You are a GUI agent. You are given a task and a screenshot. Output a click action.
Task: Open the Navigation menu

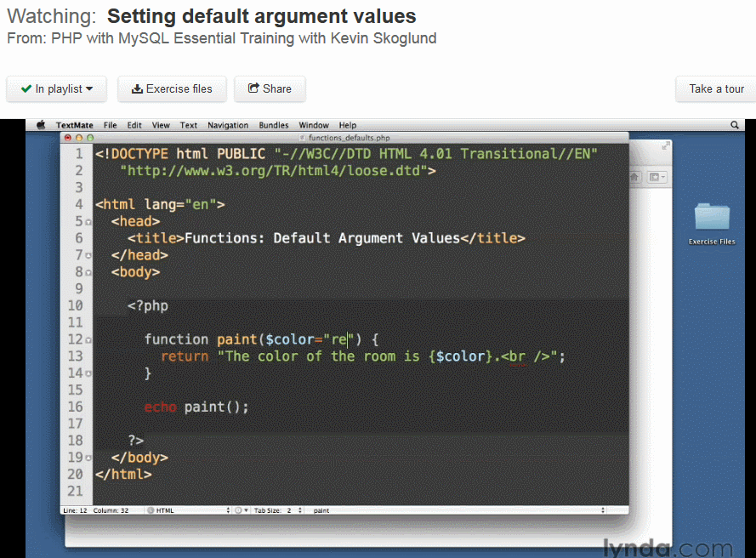pyautogui.click(x=228, y=125)
